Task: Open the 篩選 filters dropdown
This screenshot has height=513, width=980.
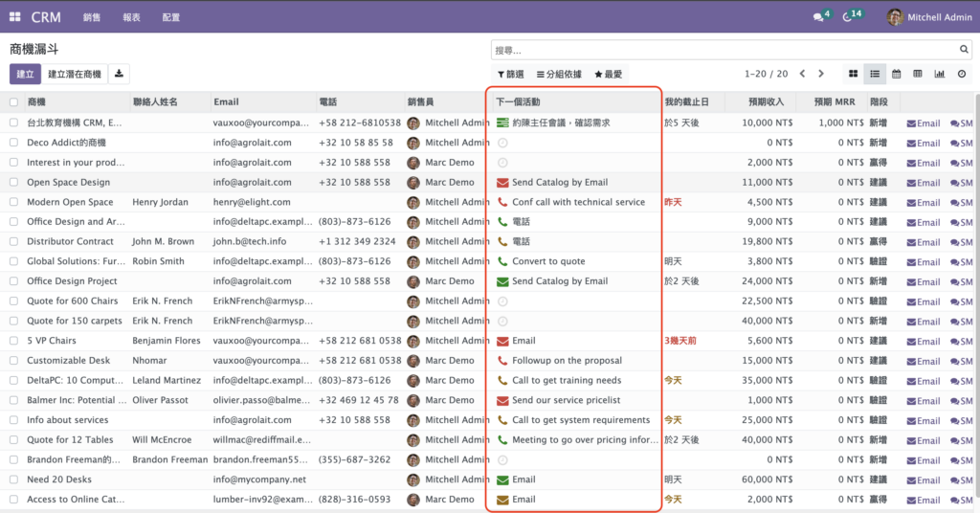Action: click(511, 75)
